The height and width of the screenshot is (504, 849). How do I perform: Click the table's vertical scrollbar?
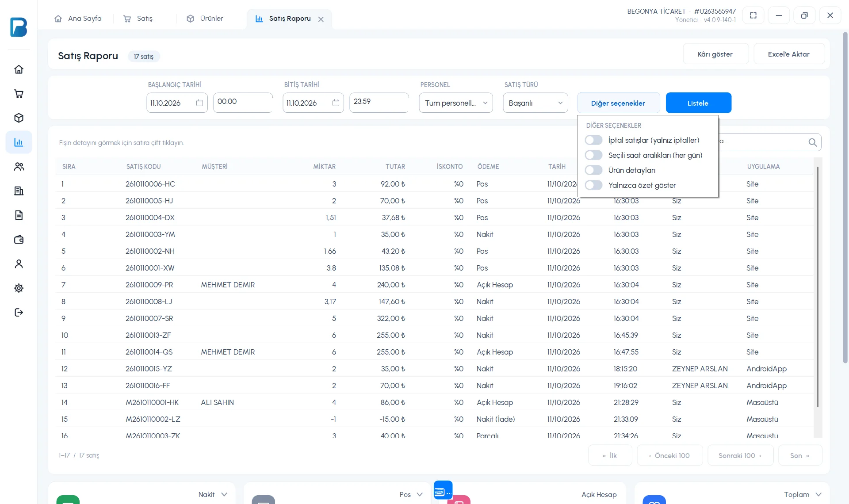[x=818, y=286]
